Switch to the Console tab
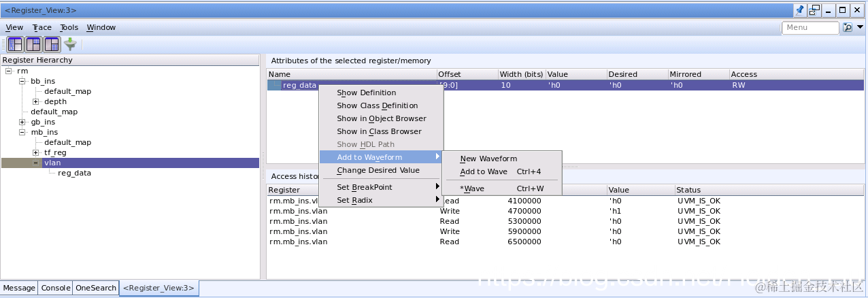 (x=56, y=288)
